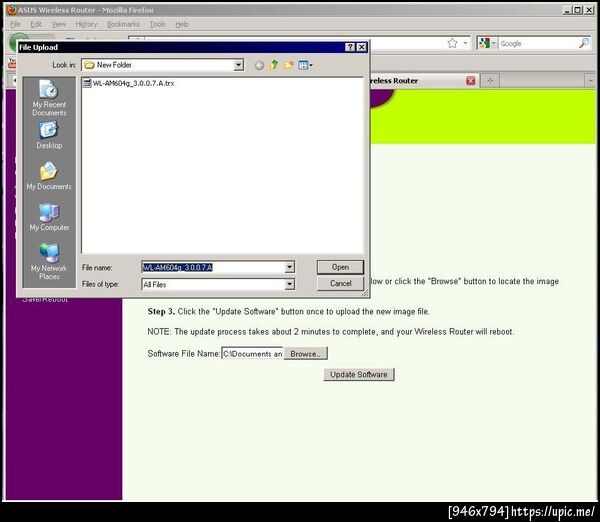
Task: Select file WL-AM604g_3.0.0.7.A.trx
Action: click(x=129, y=83)
